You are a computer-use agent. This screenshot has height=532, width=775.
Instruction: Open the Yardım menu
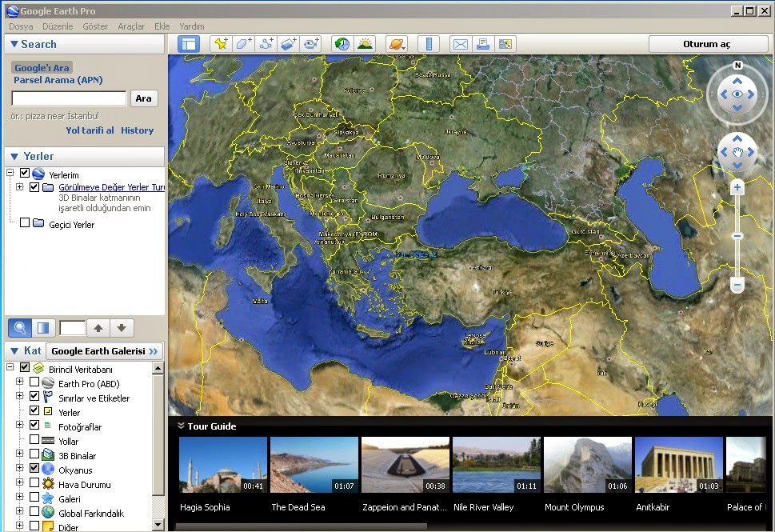[192, 26]
